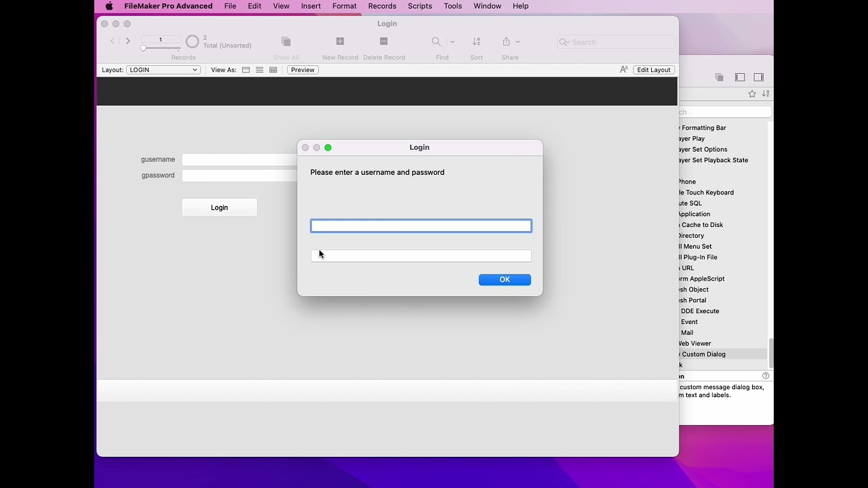Toggle the formatting bar Aa icon
868x488 pixels.
[624, 70]
